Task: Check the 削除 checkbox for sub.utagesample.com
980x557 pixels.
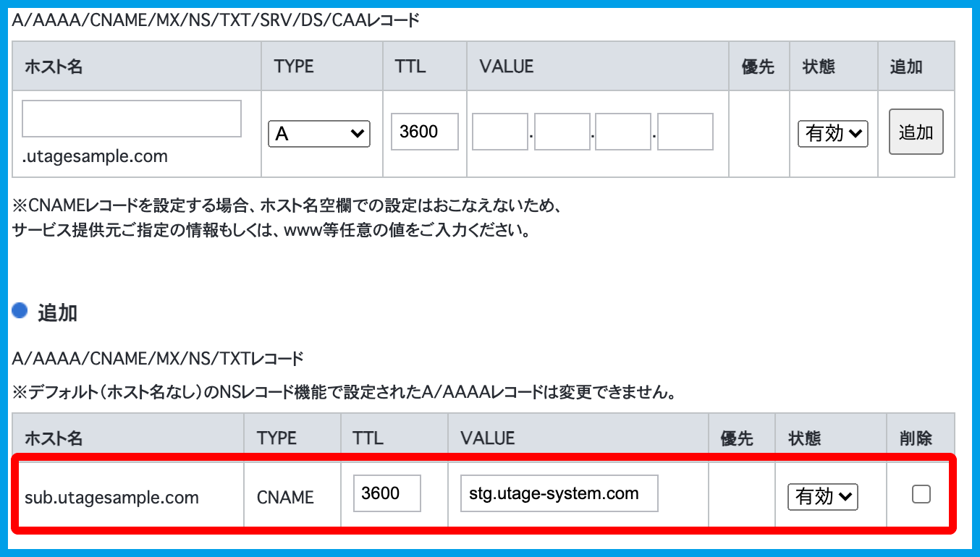Action: coord(921,495)
